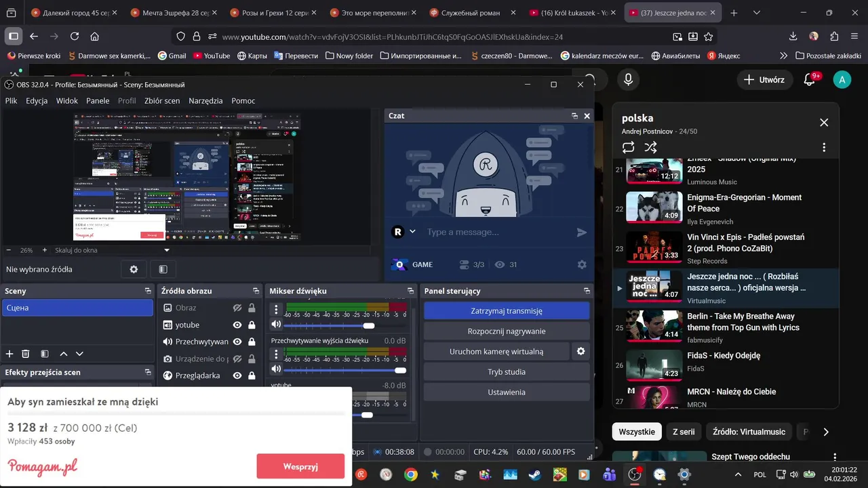Click Tryb studia button
The image size is (868, 488).
pyautogui.click(x=507, y=371)
